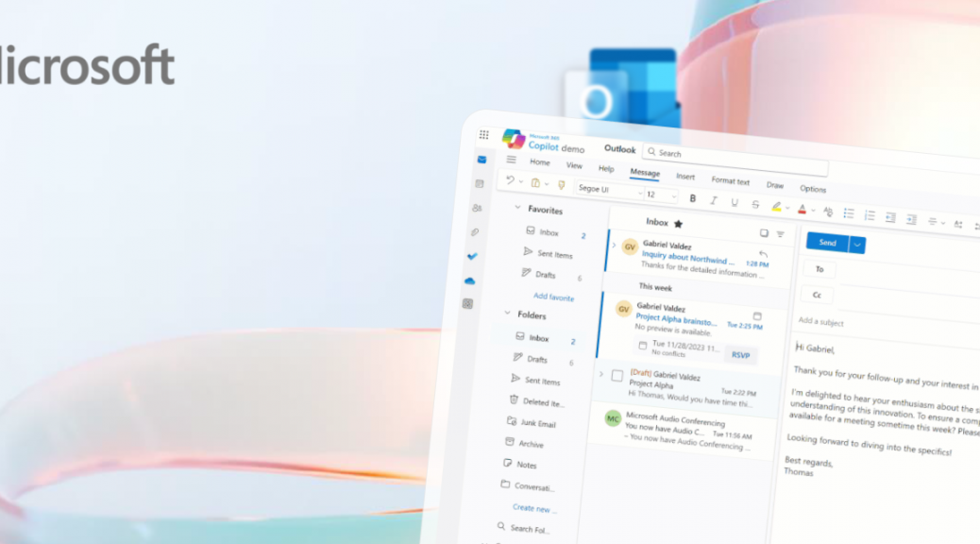Image resolution: width=980 pixels, height=544 pixels.
Task: Click in the Search box
Action: pos(735,158)
